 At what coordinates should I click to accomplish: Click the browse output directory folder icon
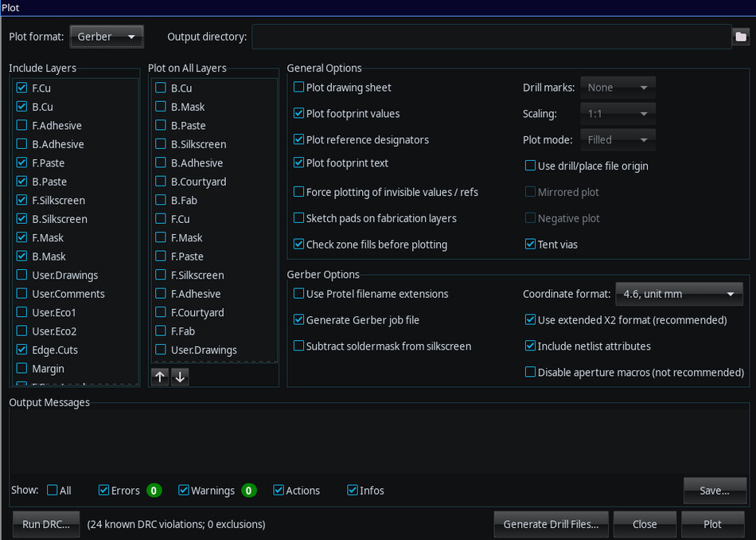click(x=741, y=37)
